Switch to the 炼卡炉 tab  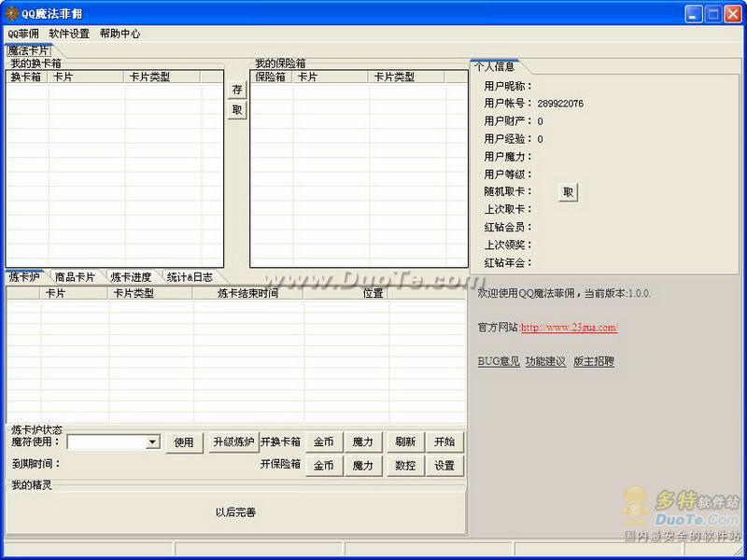[24, 276]
